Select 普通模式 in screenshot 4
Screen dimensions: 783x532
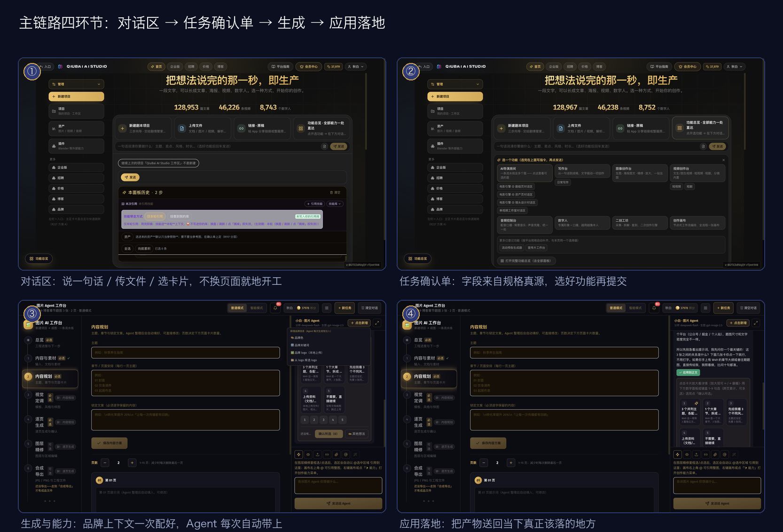point(616,308)
